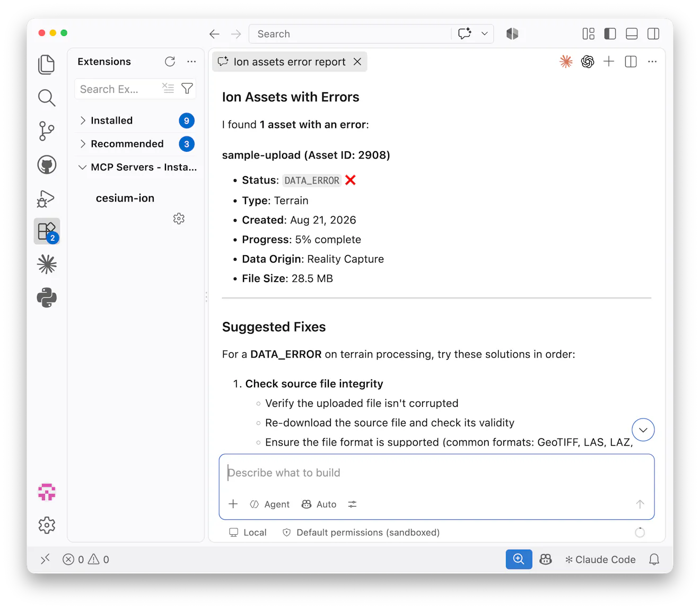Collapse the MCP Servers - Installed section

coord(136,167)
